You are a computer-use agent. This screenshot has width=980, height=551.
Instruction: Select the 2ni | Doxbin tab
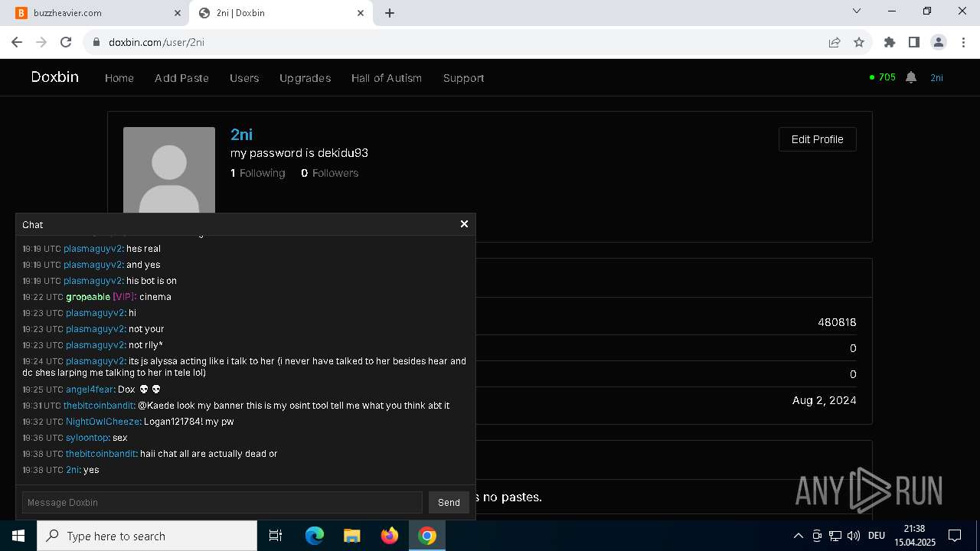pos(281,13)
